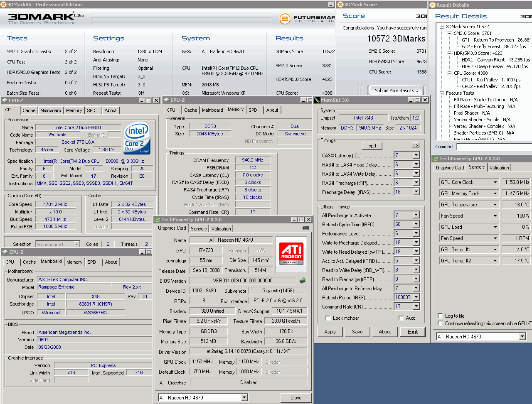Screen dimensions: 532x404
Task: Open Refresh Cycle Time (tRFC) dropdown
Action: (x=416, y=224)
